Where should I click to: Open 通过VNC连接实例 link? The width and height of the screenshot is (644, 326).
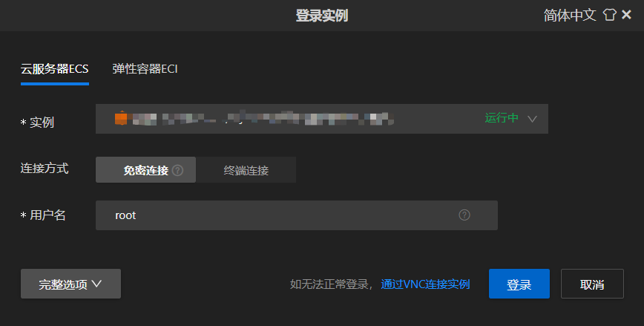tap(425, 284)
